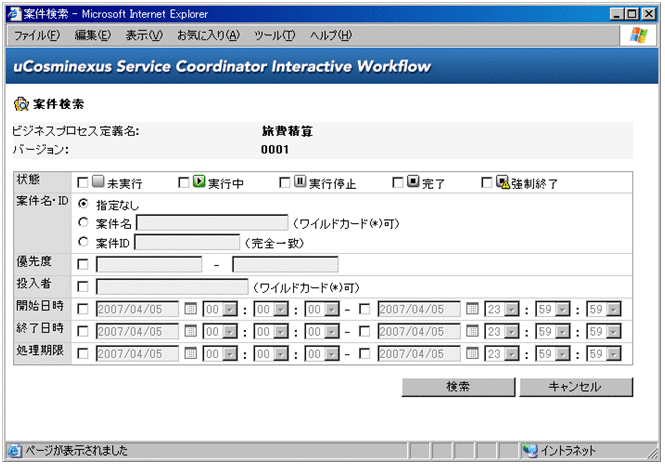Image resolution: width=665 pixels, height=465 pixels.
Task: Enable the 開始日時 to-date checkbox
Action: pos(364,309)
